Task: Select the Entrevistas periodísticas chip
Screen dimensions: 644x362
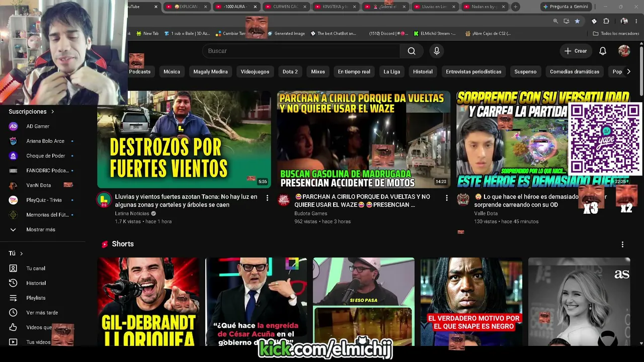Action: coord(473,71)
